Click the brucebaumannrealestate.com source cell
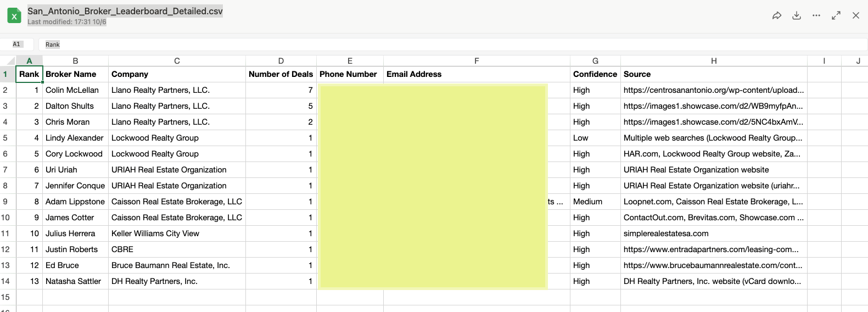Screen dimensions: 868x312 [x=714, y=265]
